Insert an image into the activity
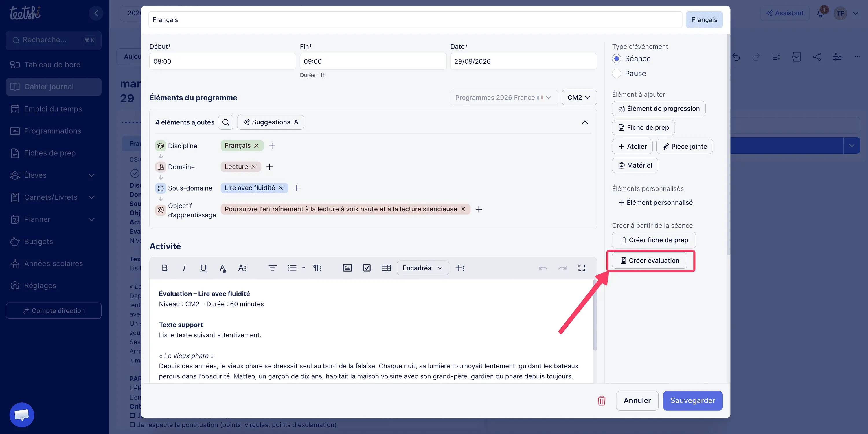The width and height of the screenshot is (868, 434). 347,268
